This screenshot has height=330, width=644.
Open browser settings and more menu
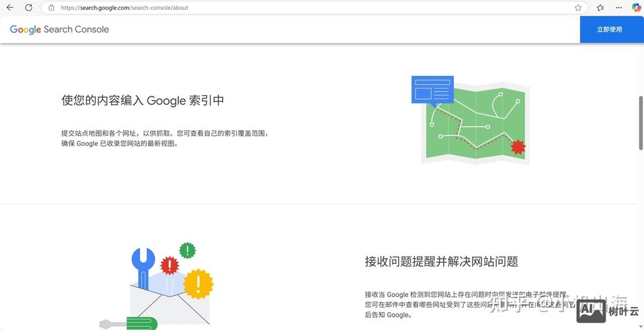618,7
